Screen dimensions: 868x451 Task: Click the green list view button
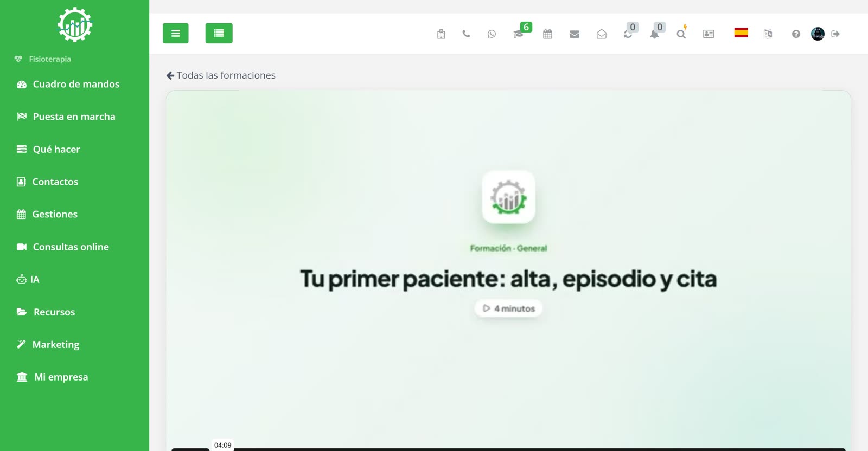(x=219, y=33)
